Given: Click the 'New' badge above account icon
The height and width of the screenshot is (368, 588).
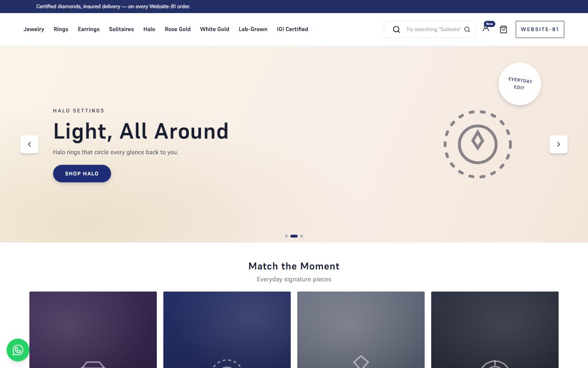Looking at the screenshot, I should point(490,24).
